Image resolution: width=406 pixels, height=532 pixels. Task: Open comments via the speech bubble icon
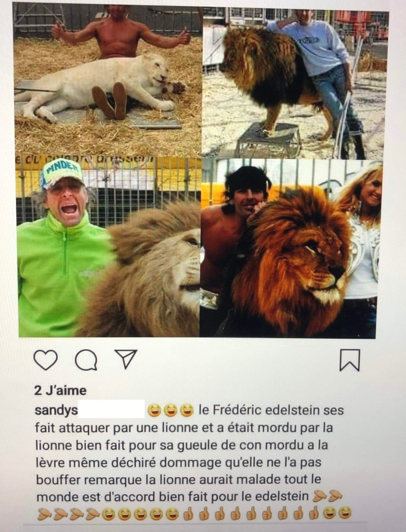coord(86,360)
